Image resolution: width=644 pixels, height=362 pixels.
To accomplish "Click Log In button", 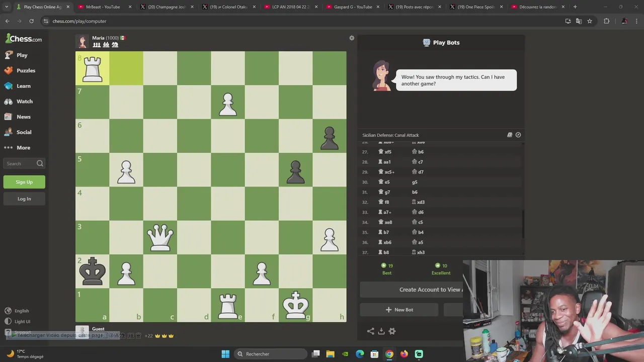I will click(x=24, y=199).
